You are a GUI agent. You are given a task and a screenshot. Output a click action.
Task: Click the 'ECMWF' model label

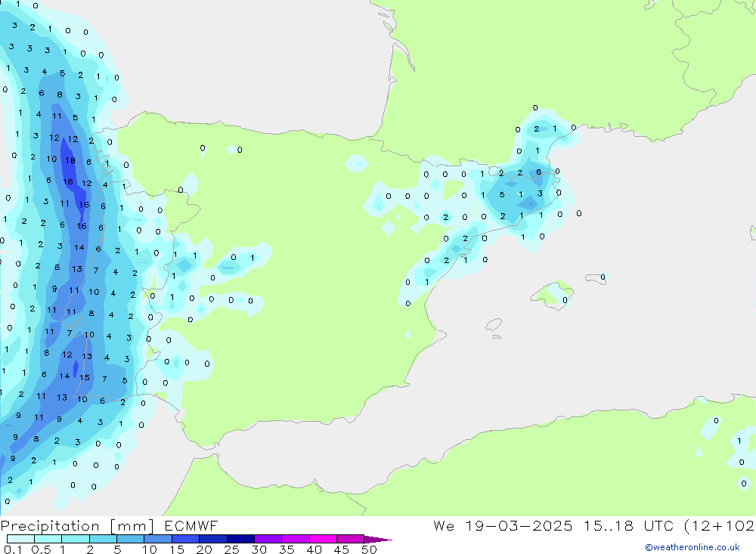pos(191,525)
